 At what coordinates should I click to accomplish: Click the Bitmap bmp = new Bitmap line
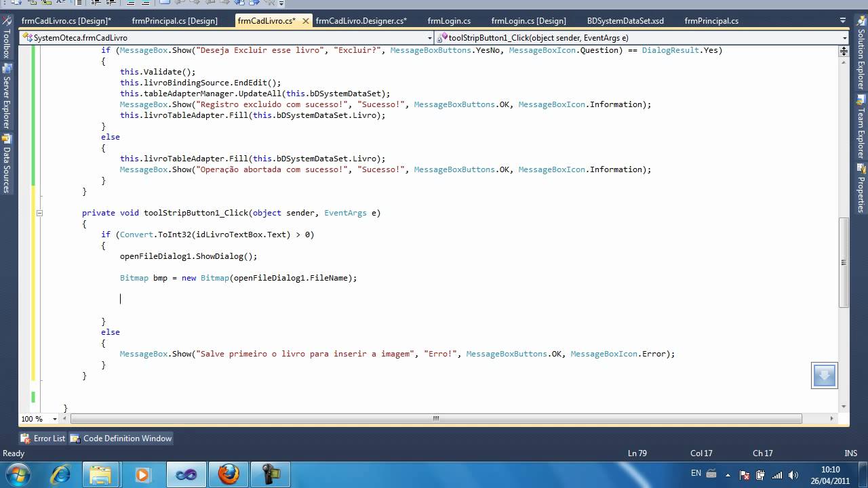tap(238, 278)
